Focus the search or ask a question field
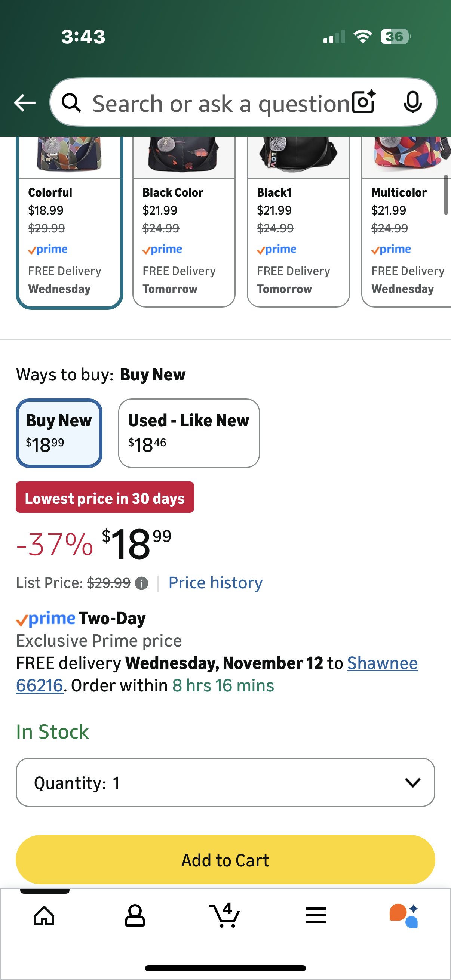The image size is (451, 980). 221,103
